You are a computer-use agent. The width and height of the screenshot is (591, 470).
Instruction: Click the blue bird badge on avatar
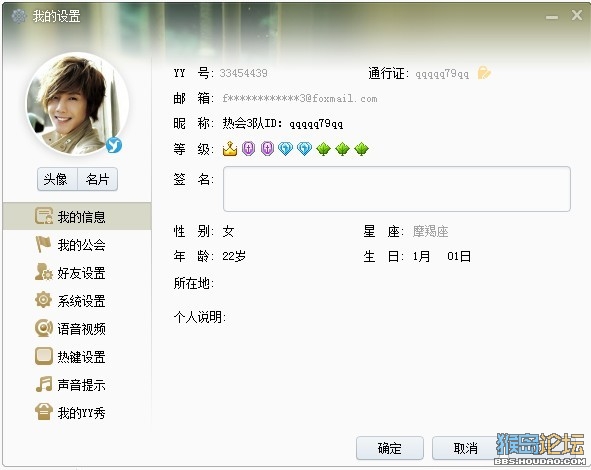(114, 145)
